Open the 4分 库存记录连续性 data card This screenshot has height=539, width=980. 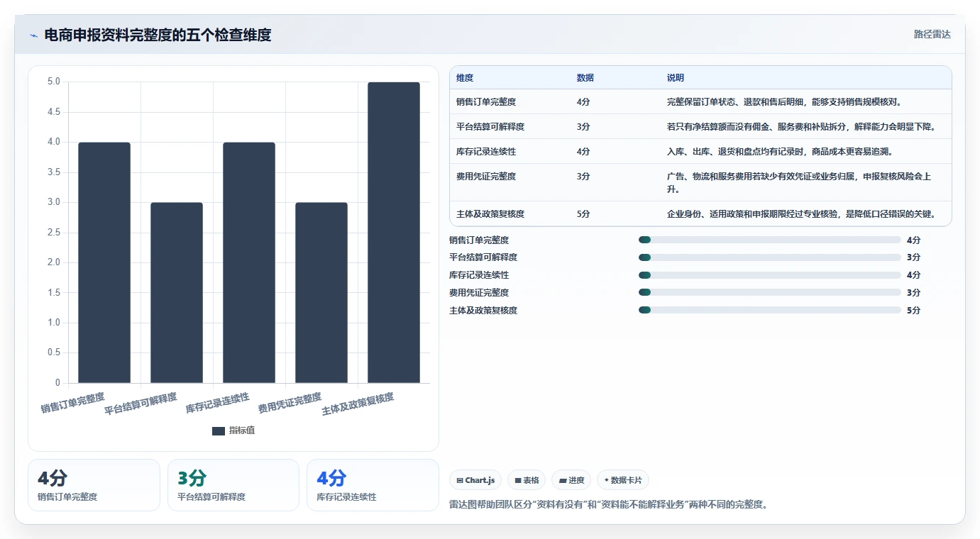373,485
